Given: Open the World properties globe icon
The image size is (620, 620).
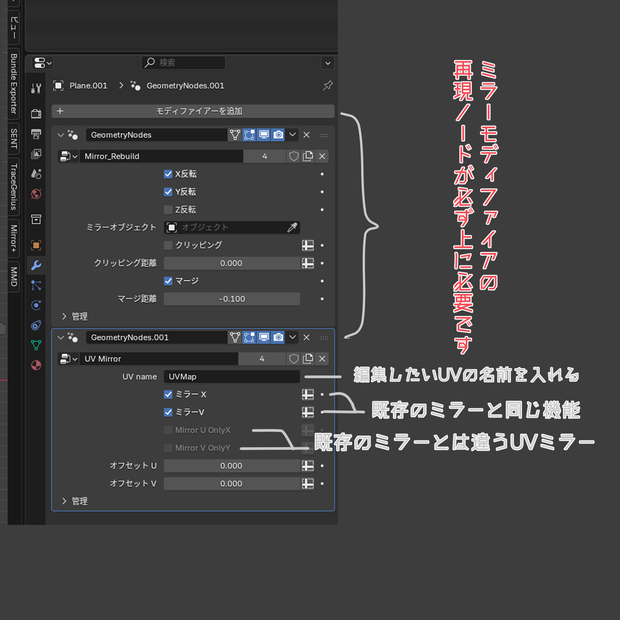Looking at the screenshot, I should tap(36, 194).
